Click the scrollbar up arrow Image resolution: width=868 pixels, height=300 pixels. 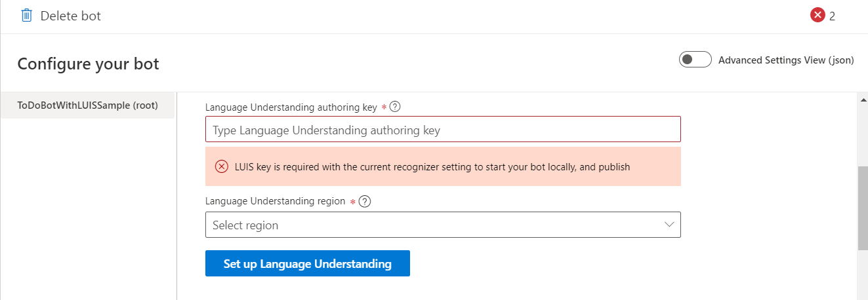(863, 100)
